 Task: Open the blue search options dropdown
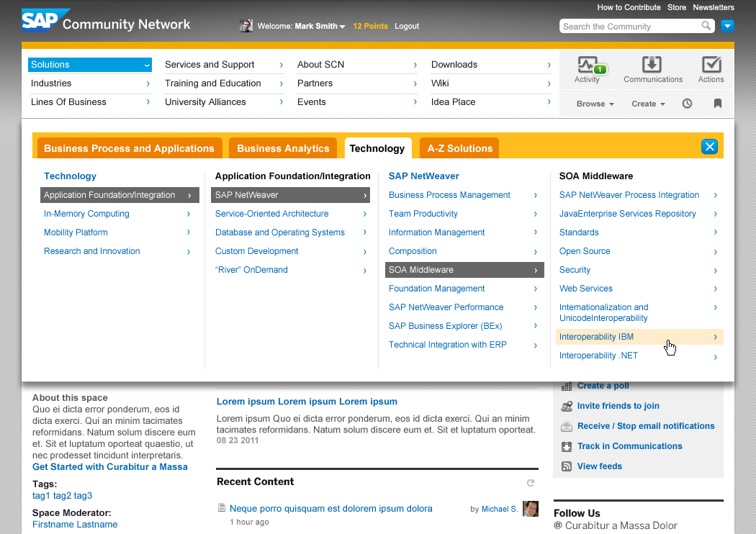coord(727,25)
